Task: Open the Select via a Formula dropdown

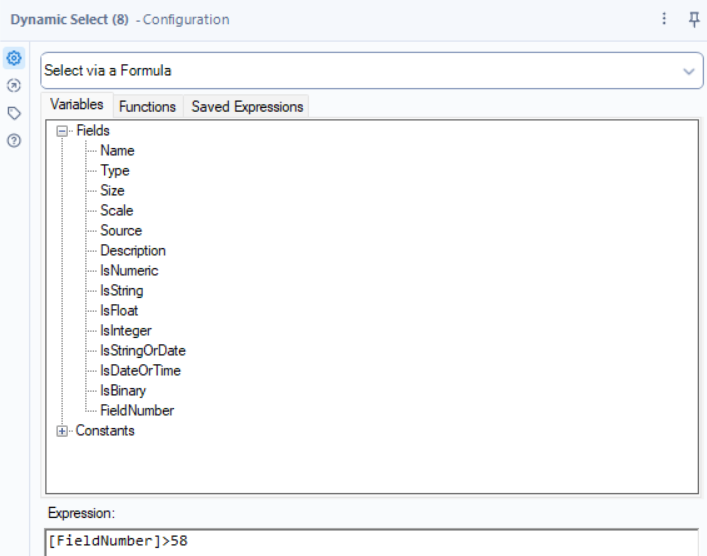Action: click(372, 71)
